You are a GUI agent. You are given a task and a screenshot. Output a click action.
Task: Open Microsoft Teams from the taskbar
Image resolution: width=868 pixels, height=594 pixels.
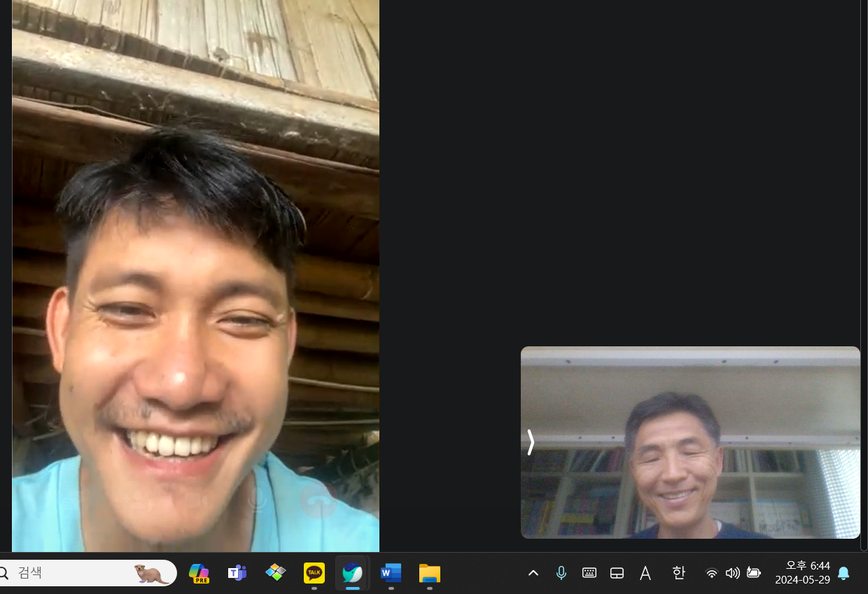point(237,574)
